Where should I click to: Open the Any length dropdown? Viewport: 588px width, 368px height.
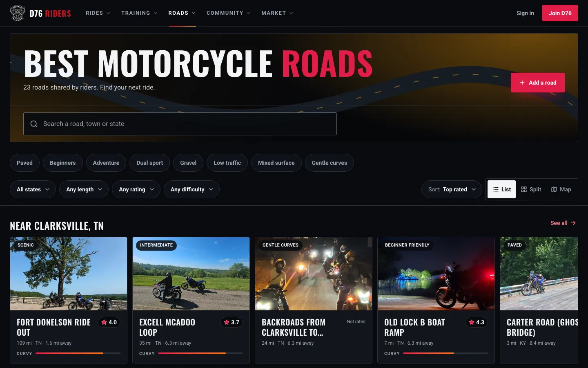click(84, 189)
